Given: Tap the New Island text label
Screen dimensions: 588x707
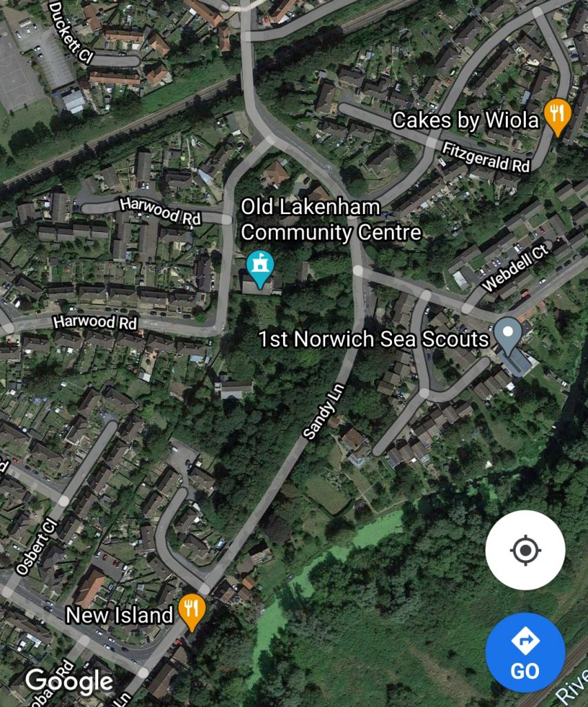Looking at the screenshot, I should (x=119, y=615).
